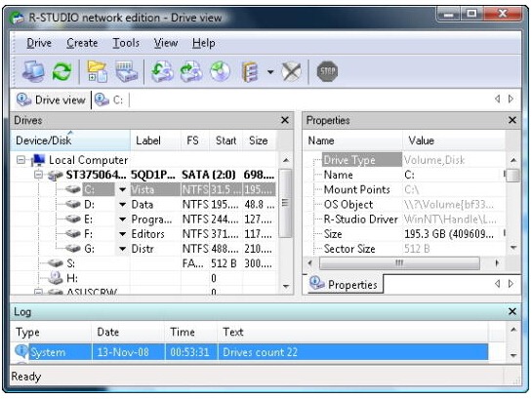The image size is (532, 399).
Task: Click the Create image toolbar icon
Action: pyautogui.click(x=191, y=71)
